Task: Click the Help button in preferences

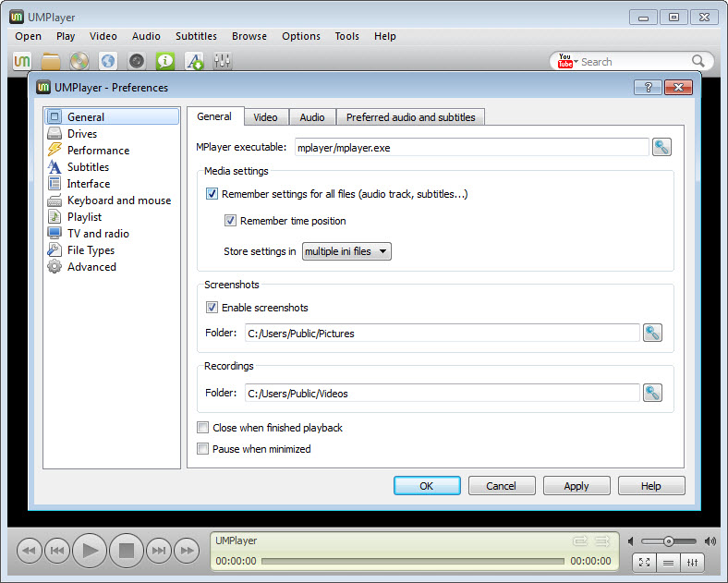Action: tap(651, 485)
